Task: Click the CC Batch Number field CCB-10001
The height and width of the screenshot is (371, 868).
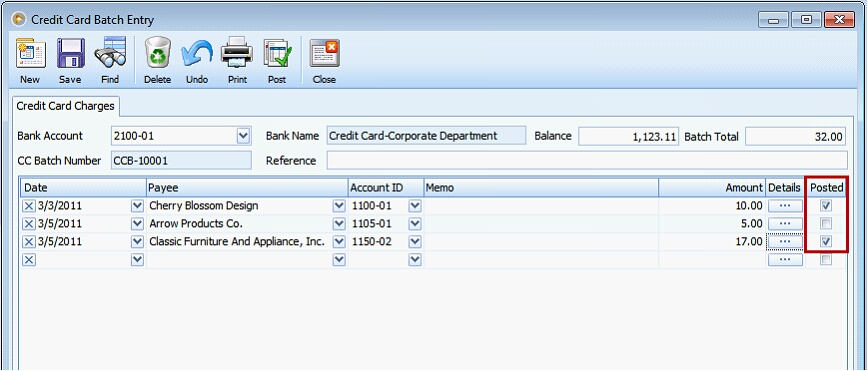Action: [181, 161]
